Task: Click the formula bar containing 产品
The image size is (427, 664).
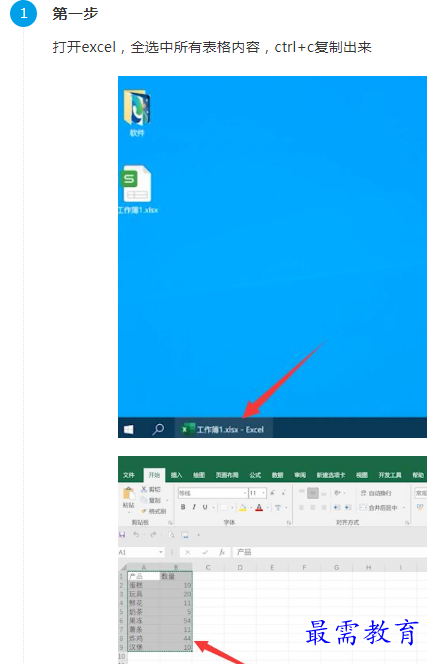Action: (x=330, y=552)
